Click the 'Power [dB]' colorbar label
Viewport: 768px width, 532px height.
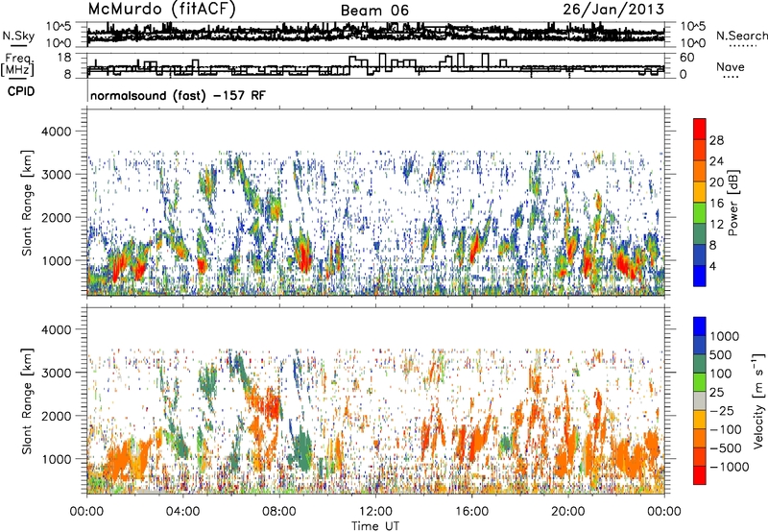tap(733, 203)
